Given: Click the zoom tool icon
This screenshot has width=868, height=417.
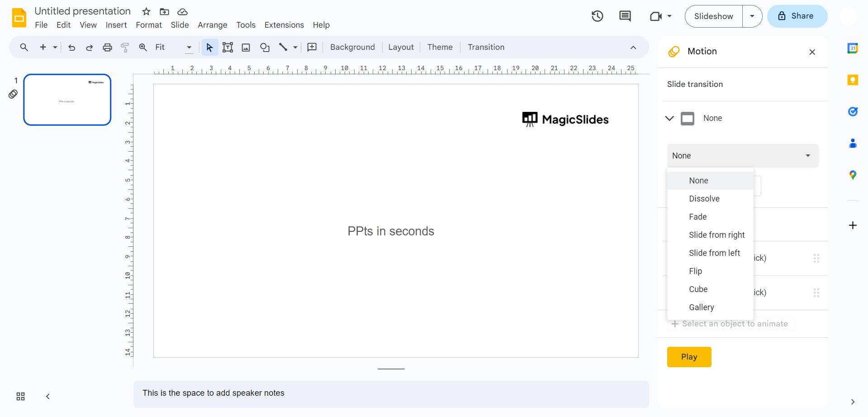Looking at the screenshot, I should [x=143, y=47].
